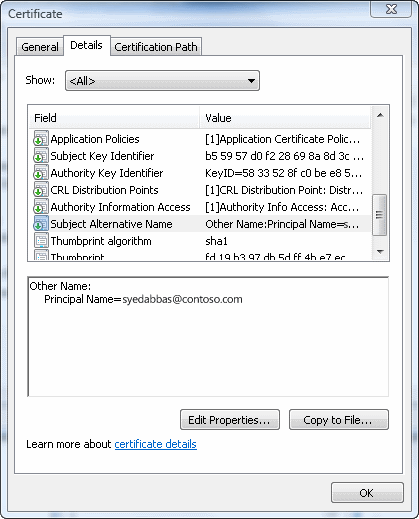The image size is (419, 519).
Task: Click the Thumbprint algorithm property icon
Action: tap(41, 241)
